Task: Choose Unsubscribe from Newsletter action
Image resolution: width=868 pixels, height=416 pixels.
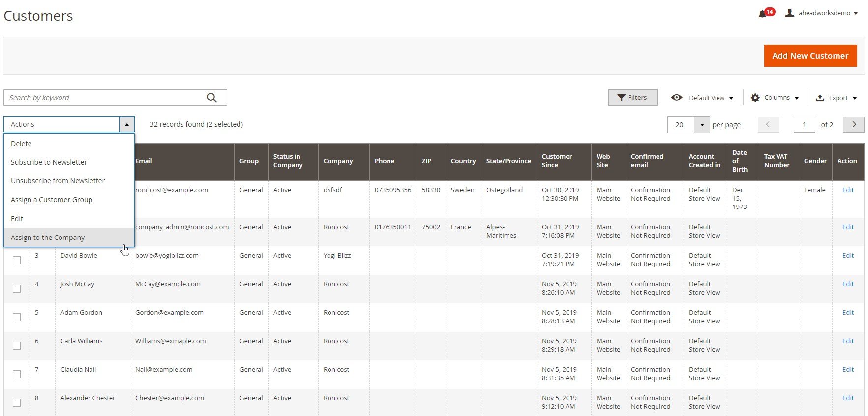Action: 69,181
